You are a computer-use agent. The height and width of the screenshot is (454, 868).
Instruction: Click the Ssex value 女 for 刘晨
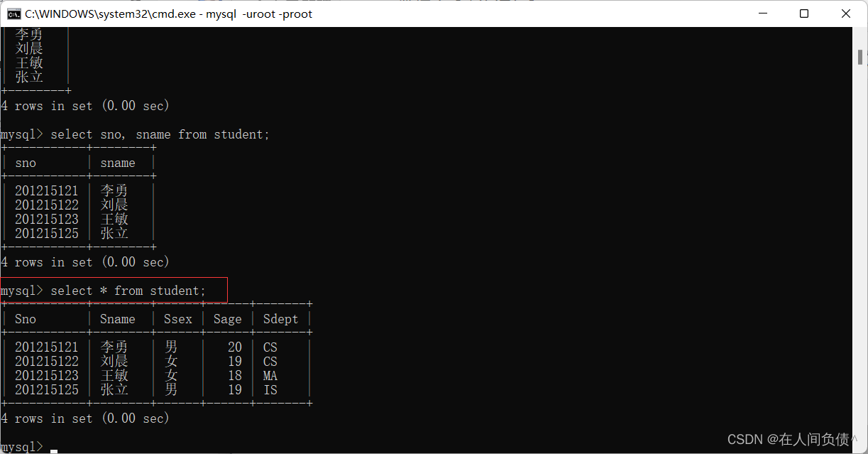click(x=171, y=362)
